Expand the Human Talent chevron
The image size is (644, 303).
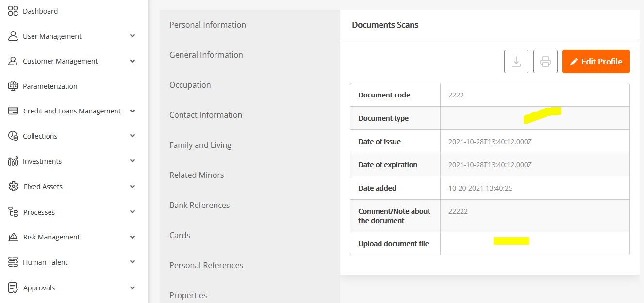[x=132, y=262]
